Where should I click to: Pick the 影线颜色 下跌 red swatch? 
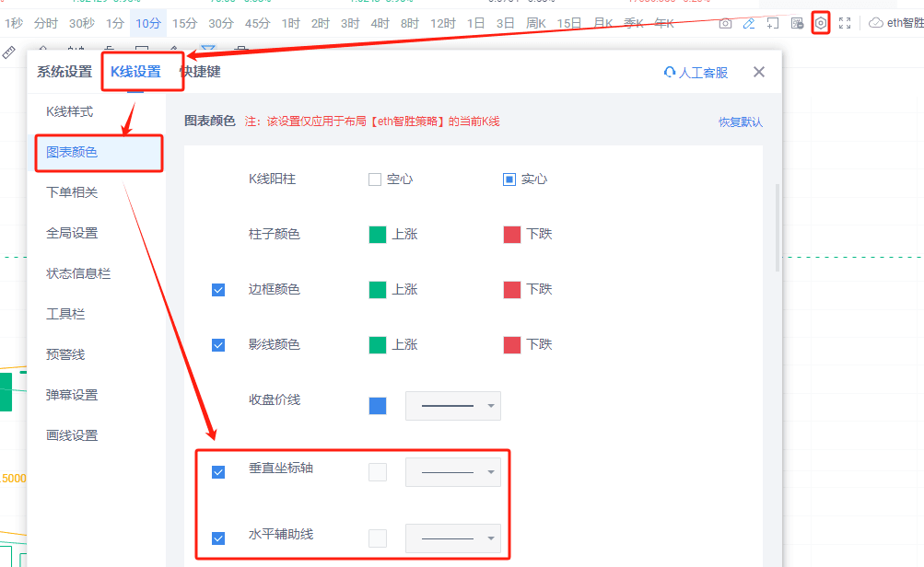pyautogui.click(x=512, y=345)
